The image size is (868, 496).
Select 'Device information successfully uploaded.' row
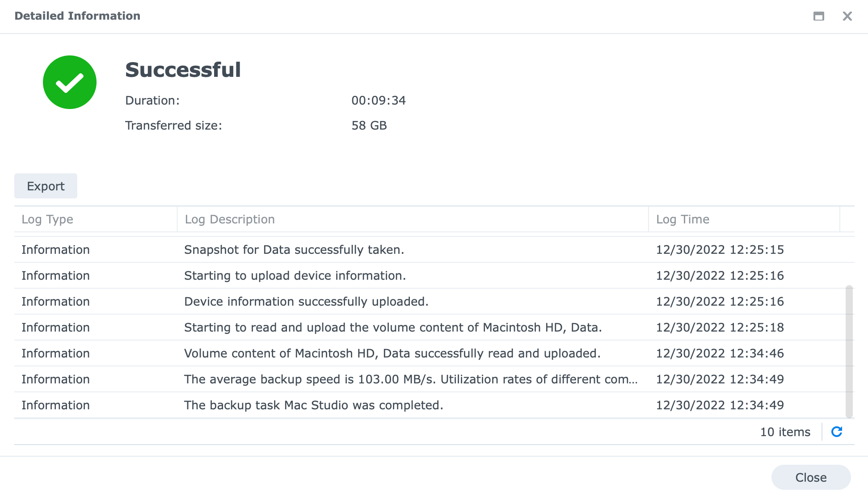(434, 301)
